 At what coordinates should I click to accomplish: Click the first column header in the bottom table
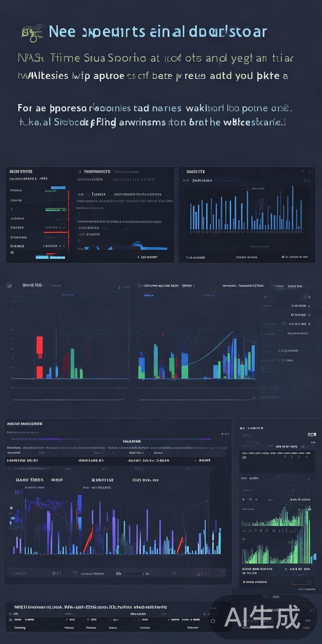point(20,627)
